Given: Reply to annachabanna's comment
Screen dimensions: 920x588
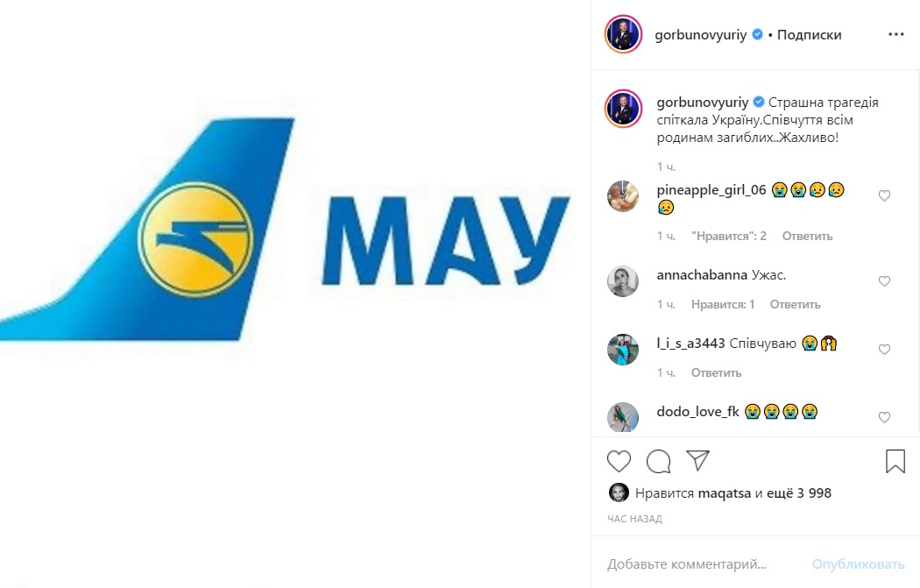Looking at the screenshot, I should pos(795,305).
